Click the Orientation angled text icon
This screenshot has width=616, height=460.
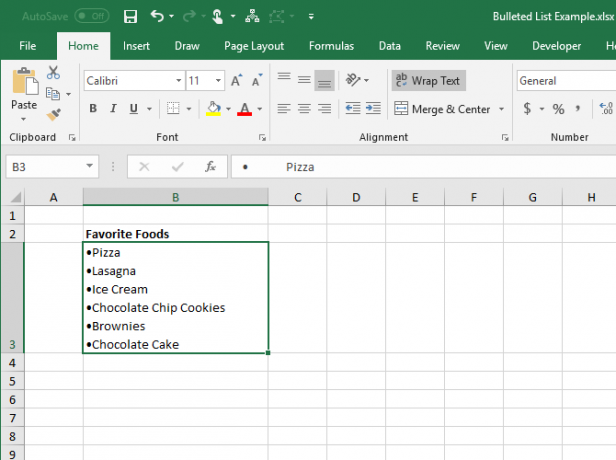pos(353,80)
